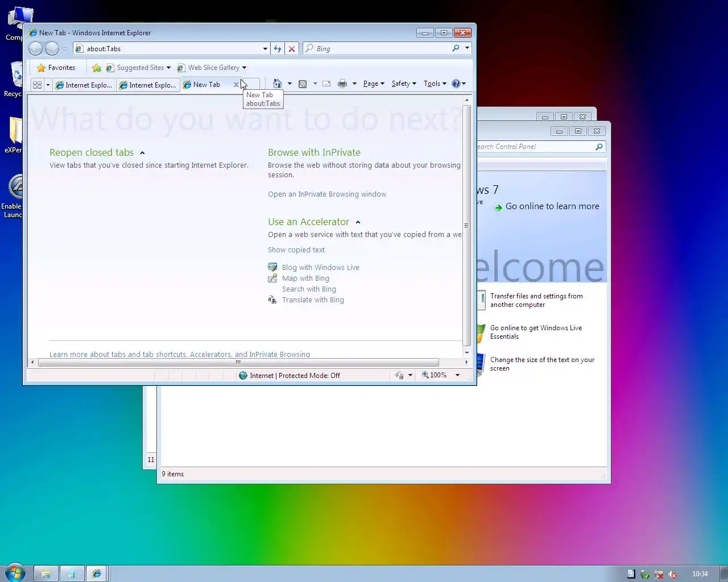Click the security lock icon in status bar

399,375
